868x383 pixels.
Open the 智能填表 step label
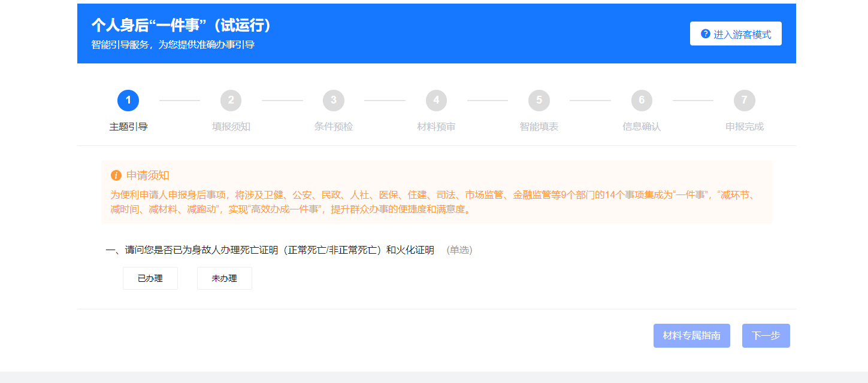coord(539,127)
